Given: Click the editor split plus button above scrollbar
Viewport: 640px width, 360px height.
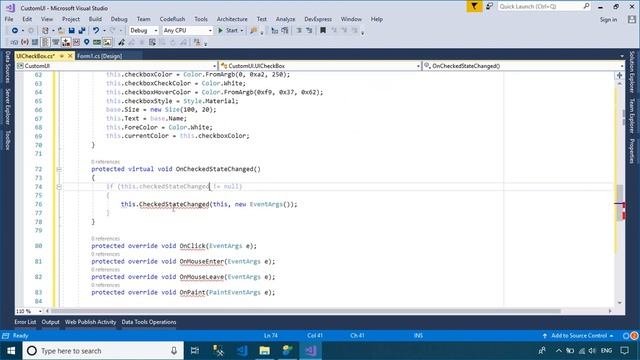Looking at the screenshot, I should coord(620,76).
